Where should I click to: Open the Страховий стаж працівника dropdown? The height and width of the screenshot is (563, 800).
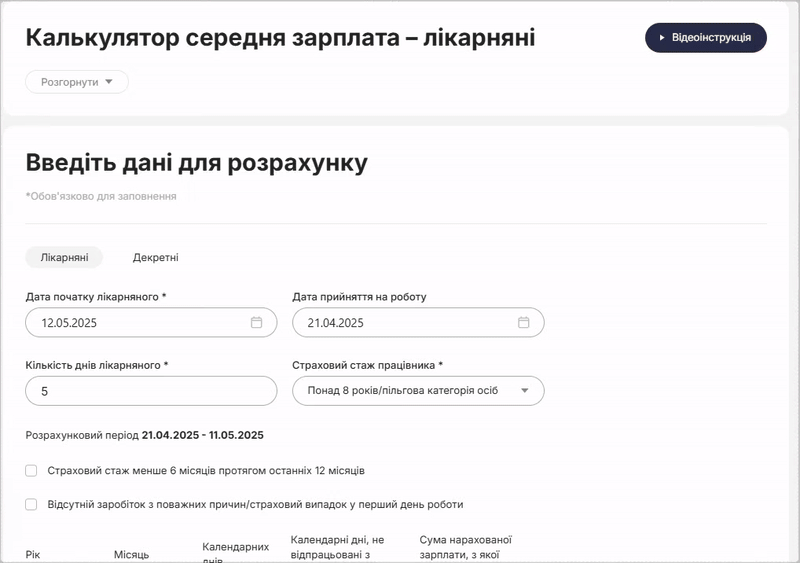418,391
